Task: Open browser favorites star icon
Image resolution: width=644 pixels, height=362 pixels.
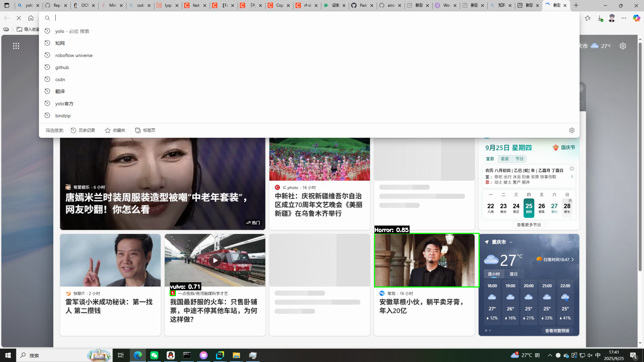Action: coord(588,18)
